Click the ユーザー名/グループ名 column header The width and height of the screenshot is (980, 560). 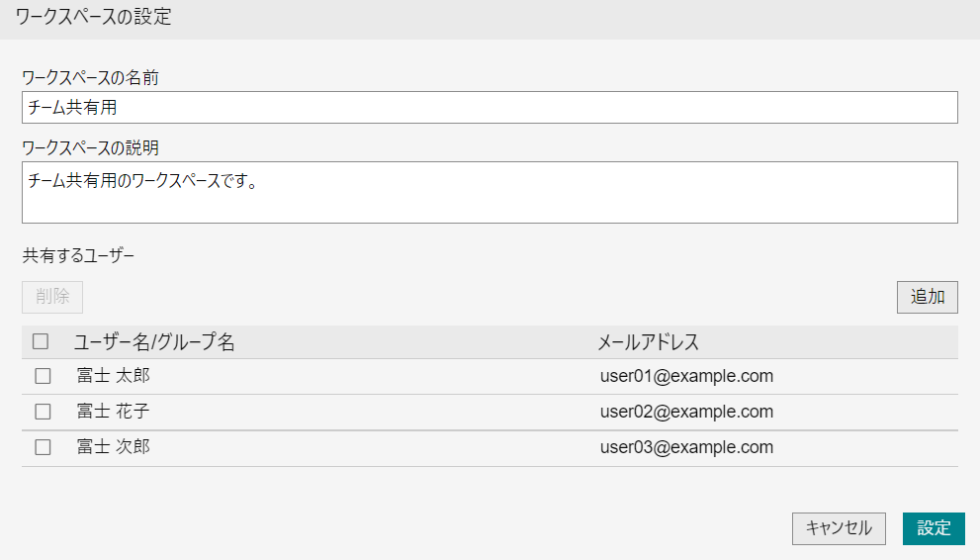coord(154,342)
